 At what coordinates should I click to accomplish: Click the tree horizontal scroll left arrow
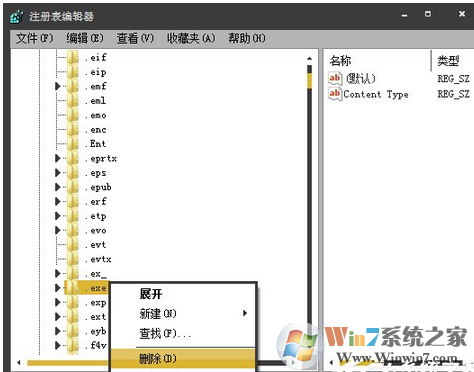[19, 362]
